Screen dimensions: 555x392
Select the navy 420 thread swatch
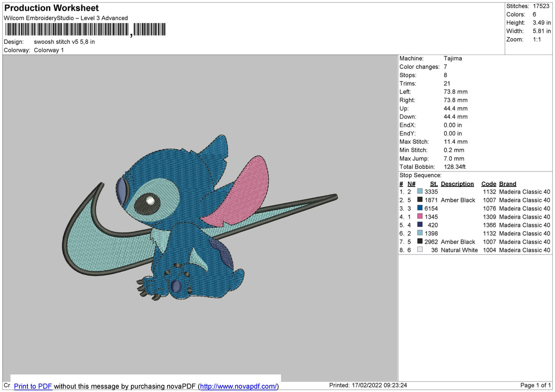coord(421,225)
